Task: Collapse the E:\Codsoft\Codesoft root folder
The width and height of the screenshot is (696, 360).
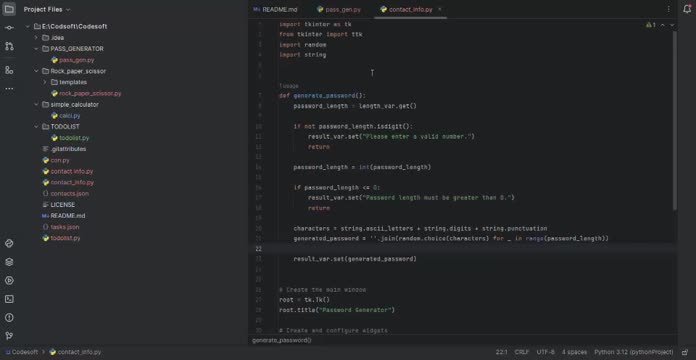Action: [x=28, y=27]
